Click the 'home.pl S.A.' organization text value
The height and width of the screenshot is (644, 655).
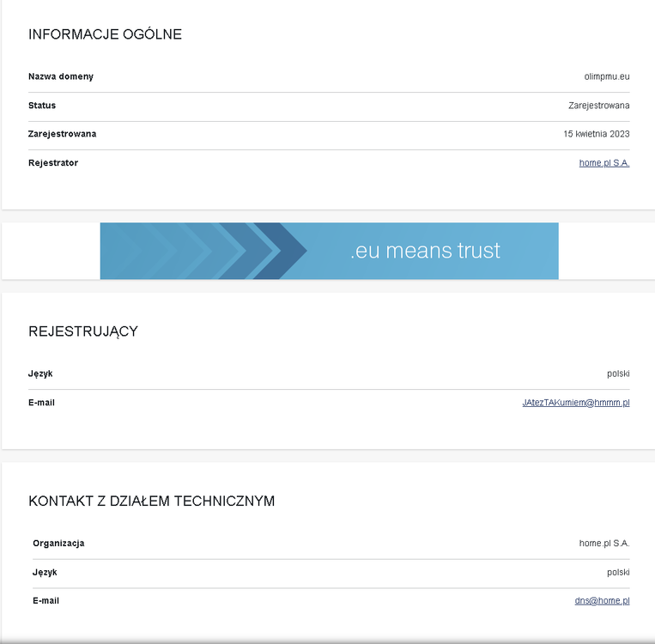pyautogui.click(x=604, y=544)
